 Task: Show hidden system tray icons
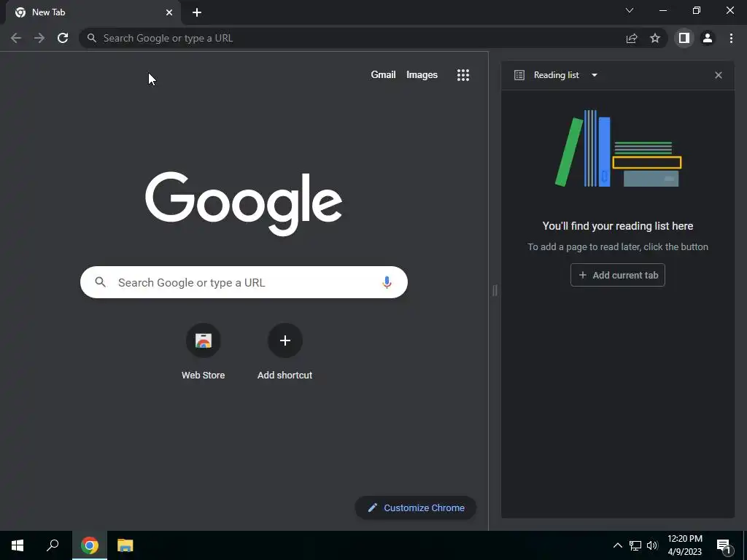click(x=617, y=545)
